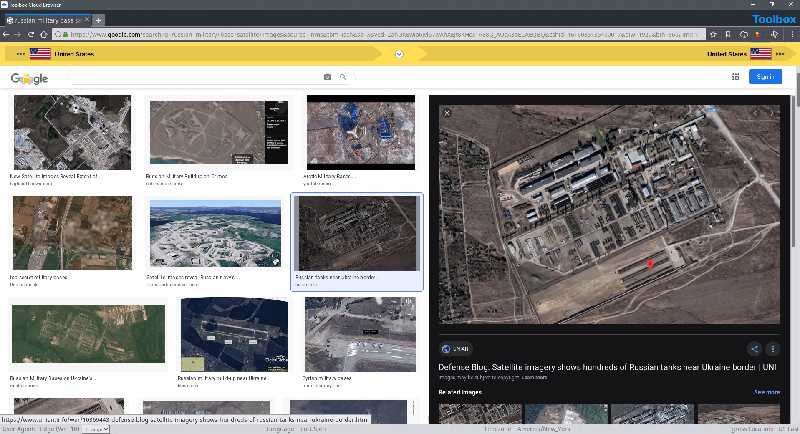The image size is (800, 434).
Task: Go back with the browser back arrow
Action: [x=6, y=34]
